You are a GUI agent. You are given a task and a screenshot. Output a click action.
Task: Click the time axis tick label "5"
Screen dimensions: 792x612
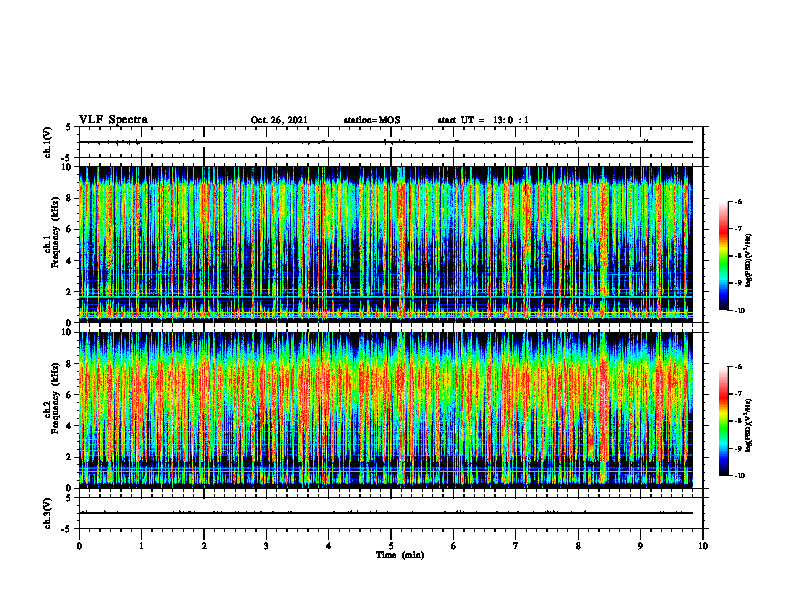click(391, 546)
